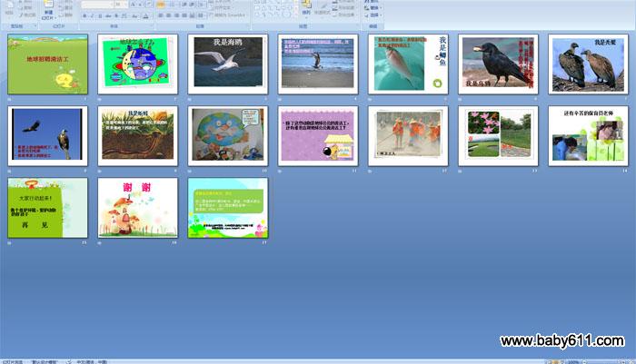
Task: Select slide 8 with eagle in blue sky
Action: (x=47, y=136)
